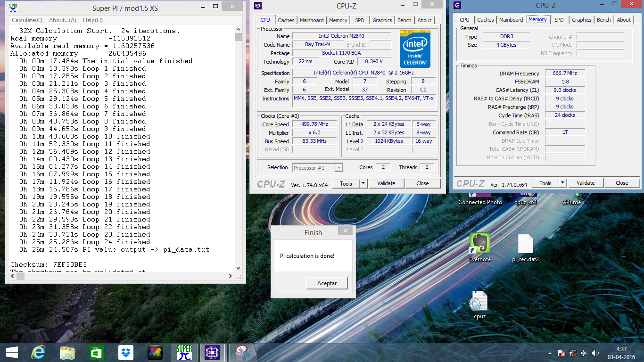Image resolution: width=644 pixels, height=362 pixels.
Task: Click Tools in the left CPU-Z window
Action: 346,183
